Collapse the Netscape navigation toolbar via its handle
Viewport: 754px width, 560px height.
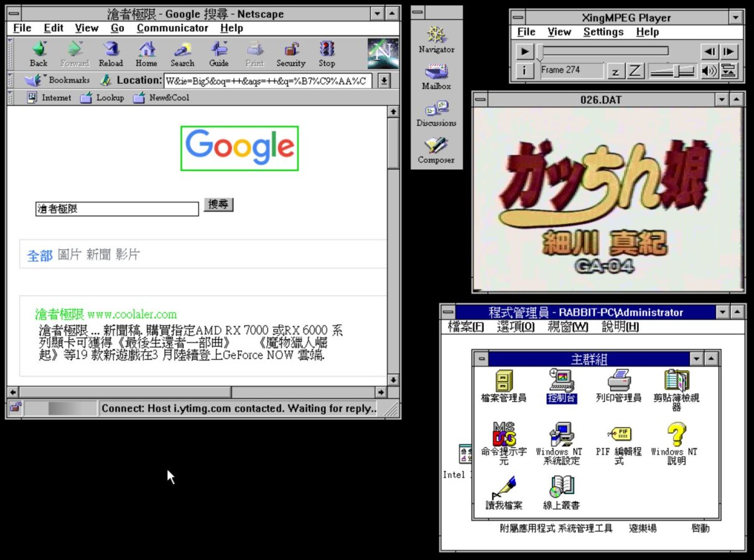tap(10, 54)
